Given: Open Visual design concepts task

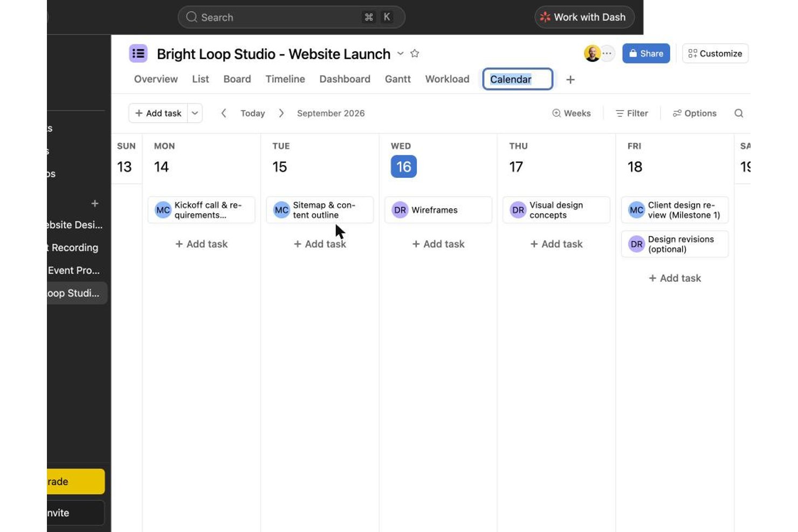Looking at the screenshot, I should tap(556, 210).
